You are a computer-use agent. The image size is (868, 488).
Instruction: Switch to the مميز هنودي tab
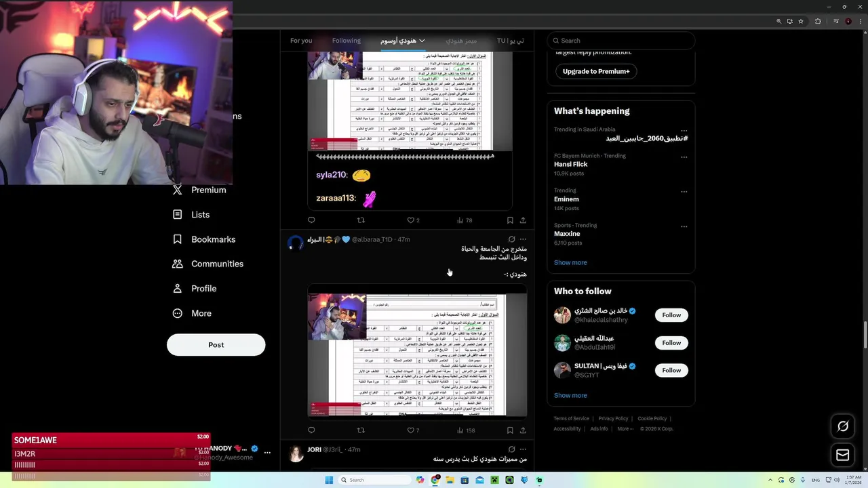[462, 41]
